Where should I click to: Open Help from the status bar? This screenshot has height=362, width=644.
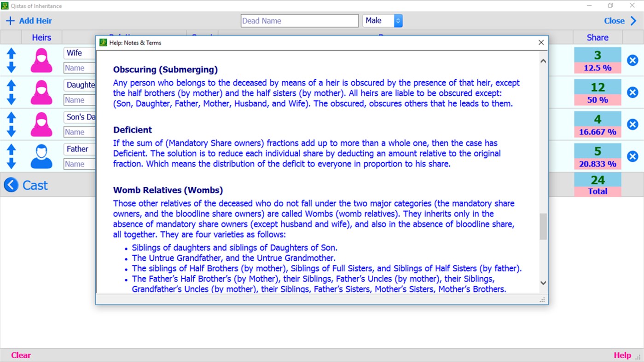[x=622, y=355]
